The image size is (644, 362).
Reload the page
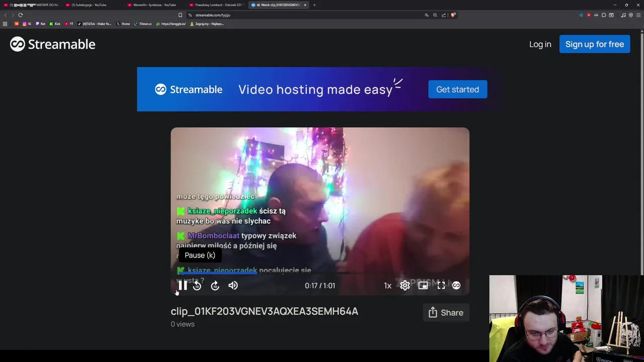[x=21, y=15]
